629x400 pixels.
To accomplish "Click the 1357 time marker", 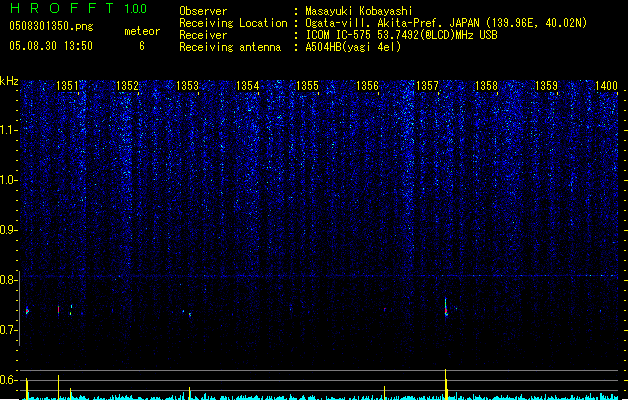I will [x=428, y=86].
